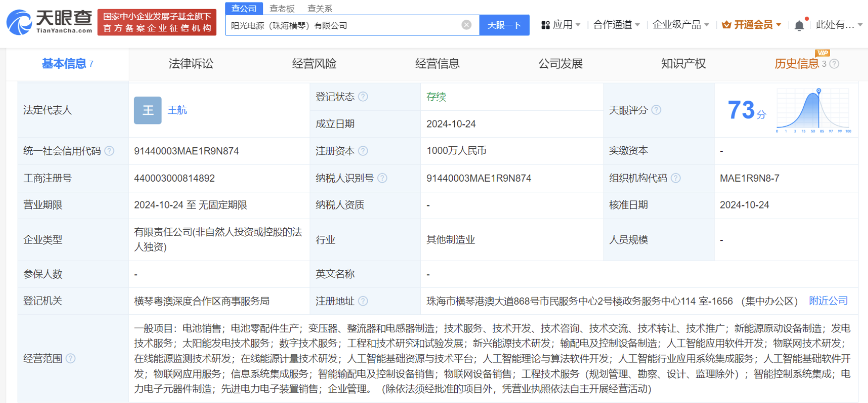The image size is (868, 403).
Task: Click help icon beside 组织机构代码
Action: (x=676, y=178)
